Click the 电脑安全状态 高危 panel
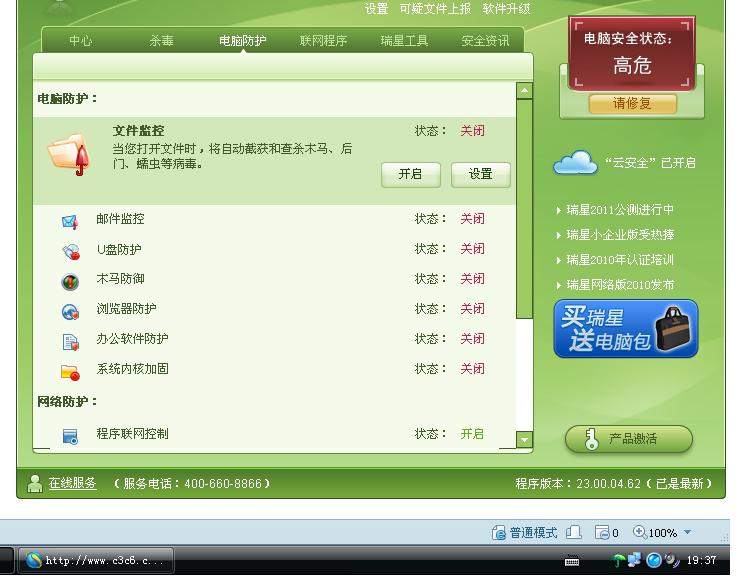Image resolution: width=747 pixels, height=578 pixels. tap(632, 53)
